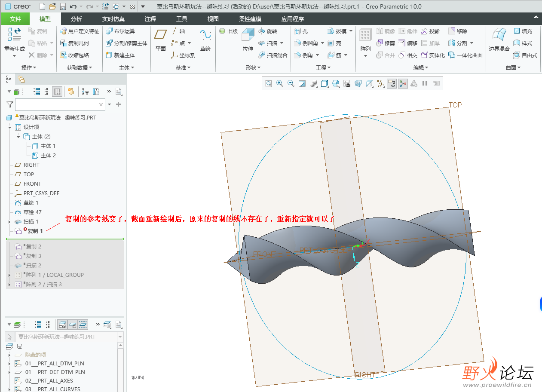Click the Refit icon in the graphics toolbar
Viewport: 542px width, 392px height.
pos(269,83)
